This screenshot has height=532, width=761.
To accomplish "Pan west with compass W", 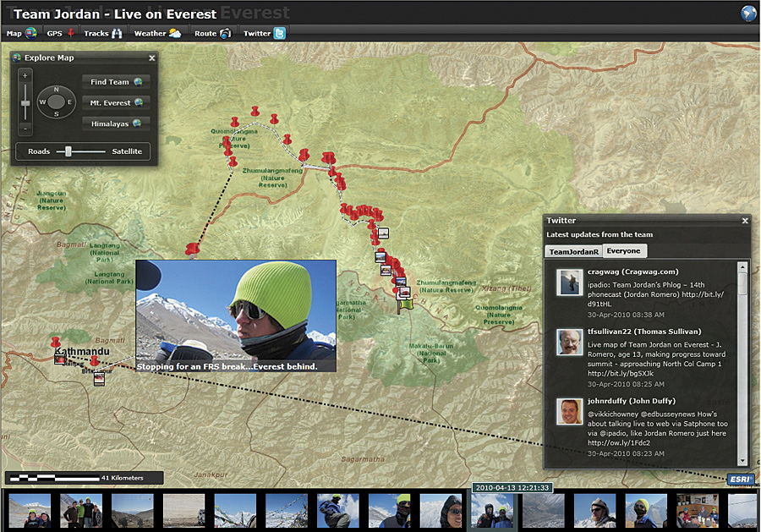I will coord(43,102).
